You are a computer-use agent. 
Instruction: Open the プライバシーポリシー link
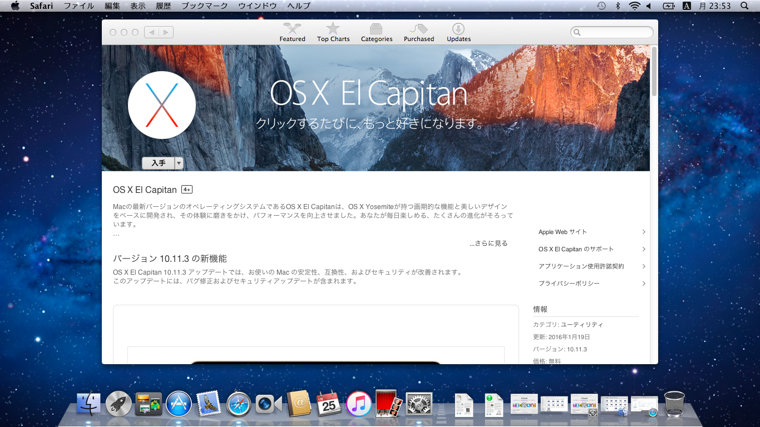click(569, 284)
